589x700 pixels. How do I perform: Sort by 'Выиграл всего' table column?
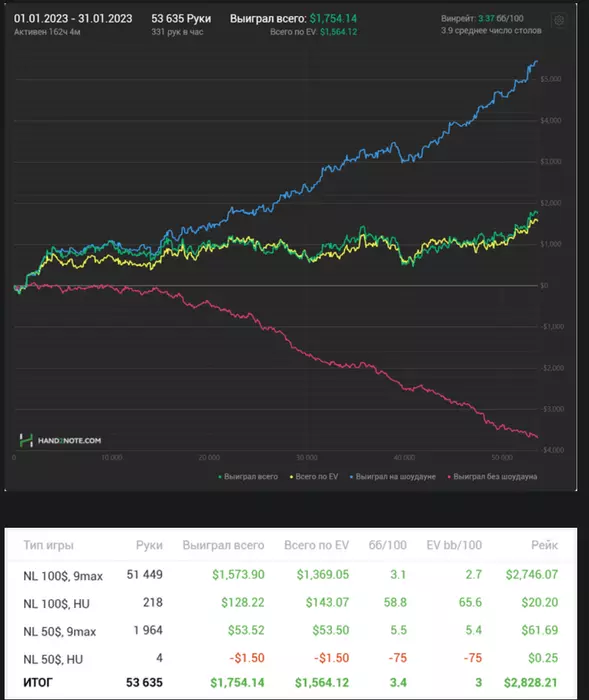pyautogui.click(x=223, y=545)
